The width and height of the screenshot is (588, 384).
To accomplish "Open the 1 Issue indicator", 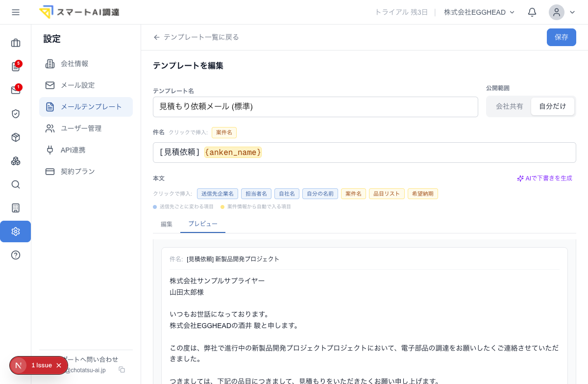I will click(42, 365).
